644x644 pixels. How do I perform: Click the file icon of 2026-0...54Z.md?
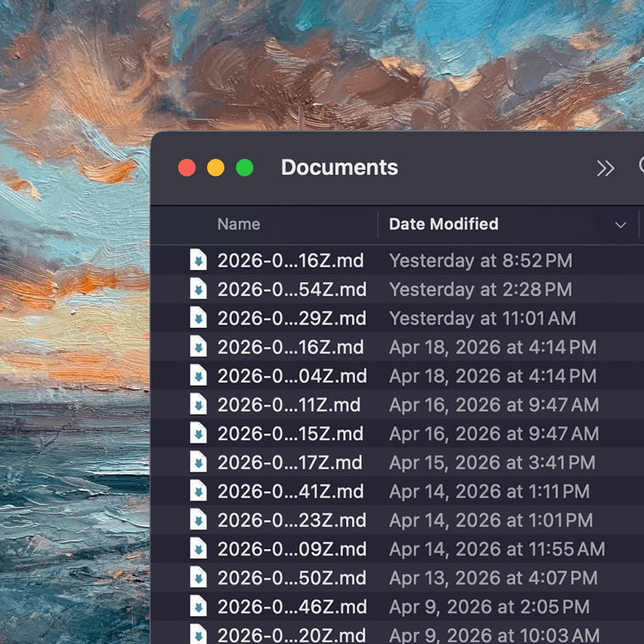(198, 289)
